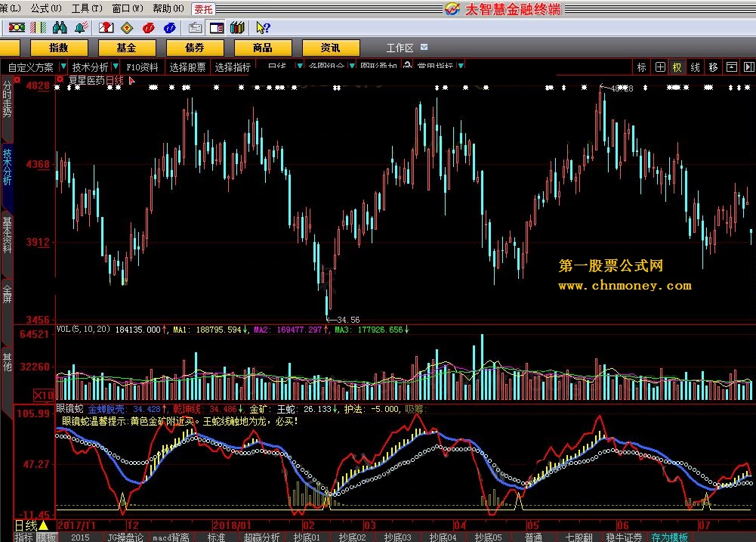Click the 34.56 low price label
The height and width of the screenshot is (542, 756).
[348, 320]
